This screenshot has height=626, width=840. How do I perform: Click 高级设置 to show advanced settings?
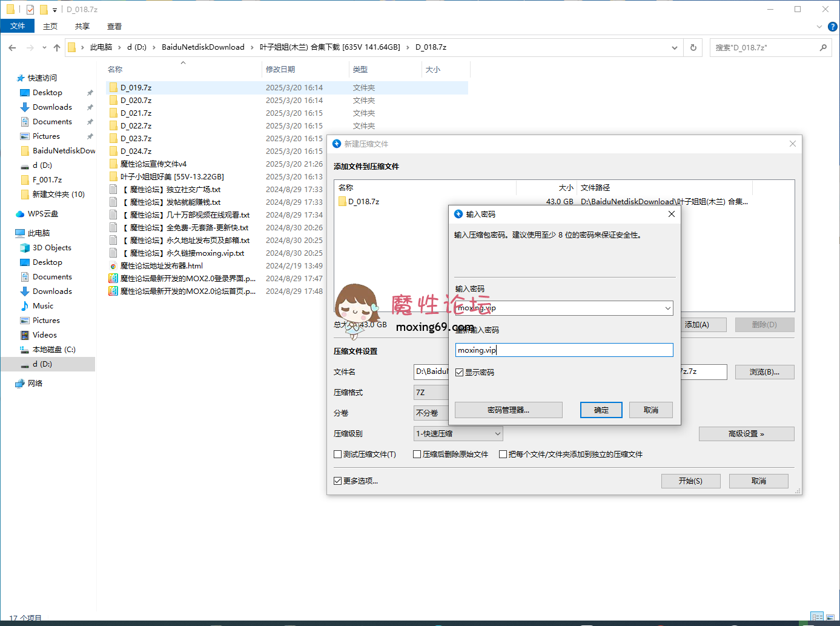click(x=746, y=434)
